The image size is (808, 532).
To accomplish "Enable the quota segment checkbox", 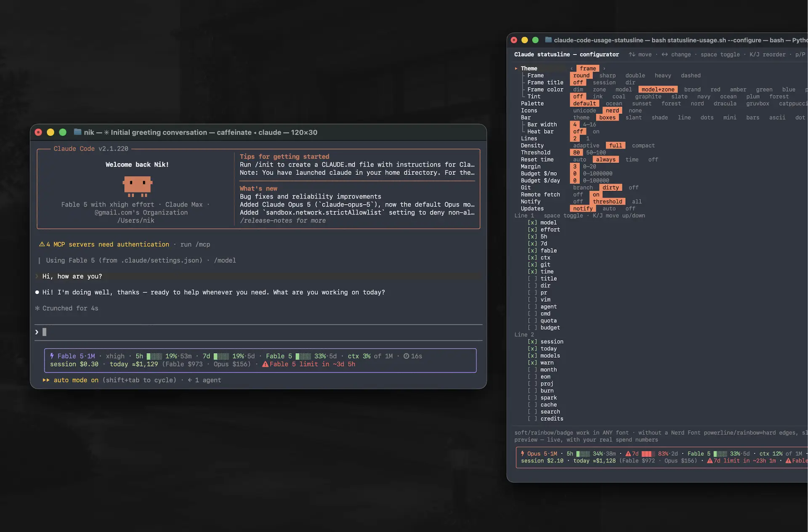I will 532,321.
